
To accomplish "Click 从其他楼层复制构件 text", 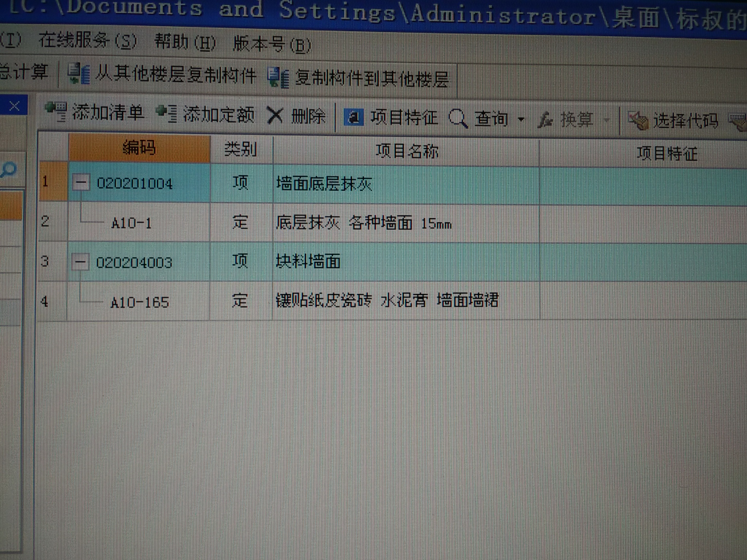I will coord(175,75).
